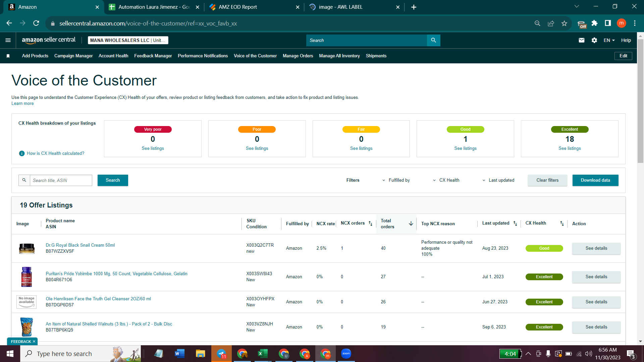See details for Puritan's Pride Yohimbe

click(x=596, y=277)
